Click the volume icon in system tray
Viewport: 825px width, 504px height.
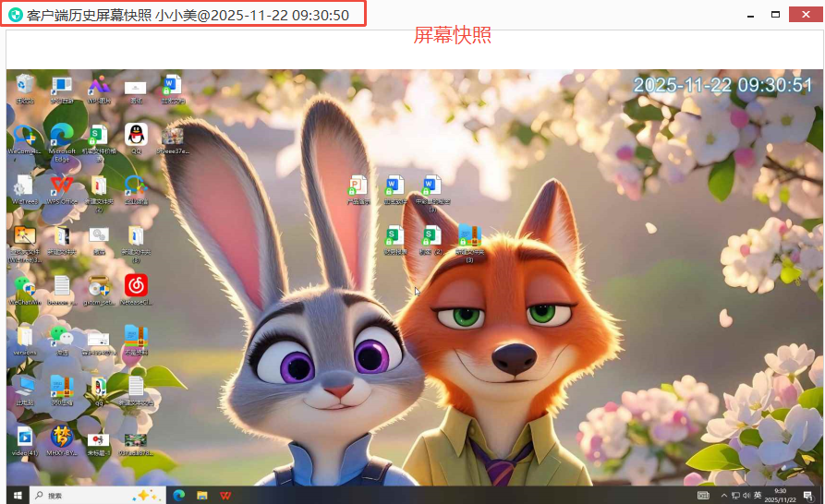[746, 495]
